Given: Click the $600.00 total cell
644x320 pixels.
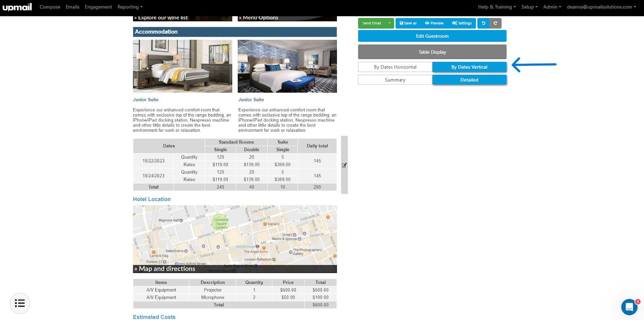Looking at the screenshot, I should coord(320,305).
